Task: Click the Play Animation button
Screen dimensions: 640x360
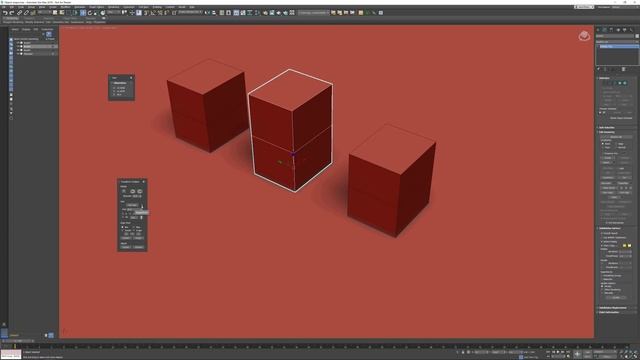Action: pos(558,352)
